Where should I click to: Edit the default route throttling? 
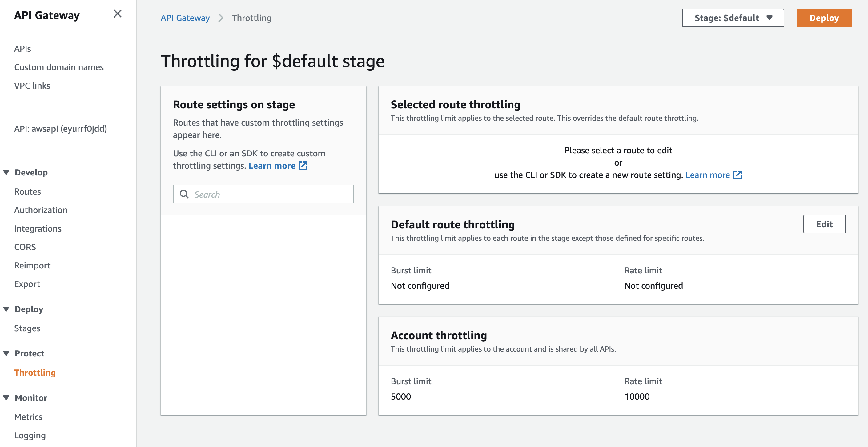tap(824, 224)
